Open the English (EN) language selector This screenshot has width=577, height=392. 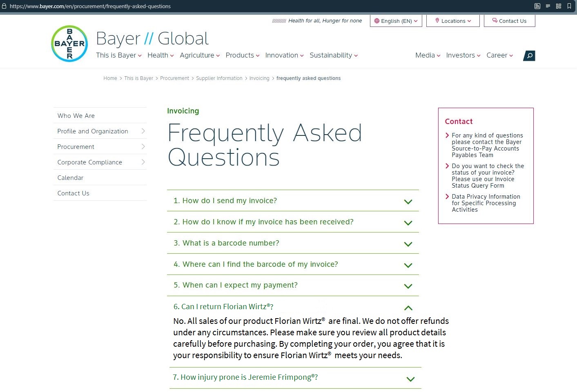(x=396, y=21)
